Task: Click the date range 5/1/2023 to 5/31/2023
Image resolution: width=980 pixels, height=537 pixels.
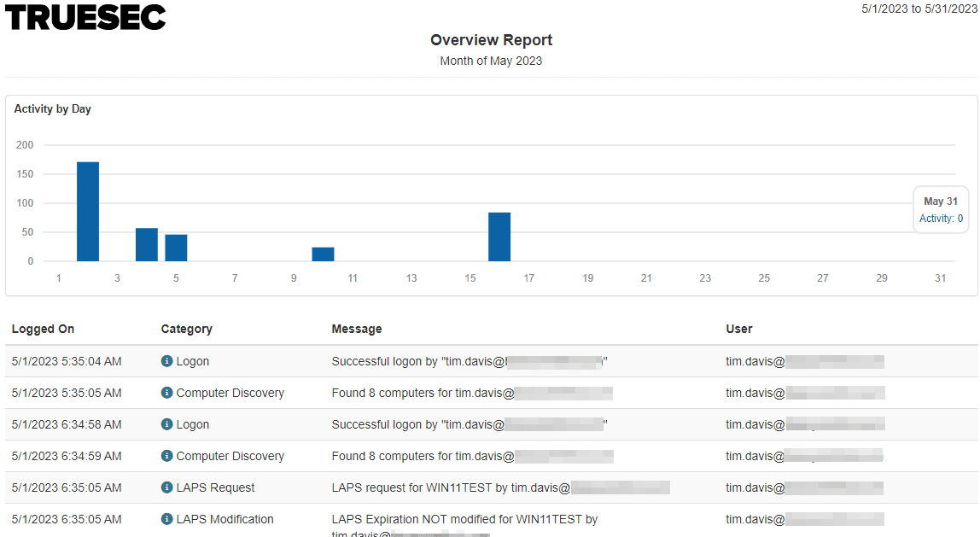Action: [919, 9]
